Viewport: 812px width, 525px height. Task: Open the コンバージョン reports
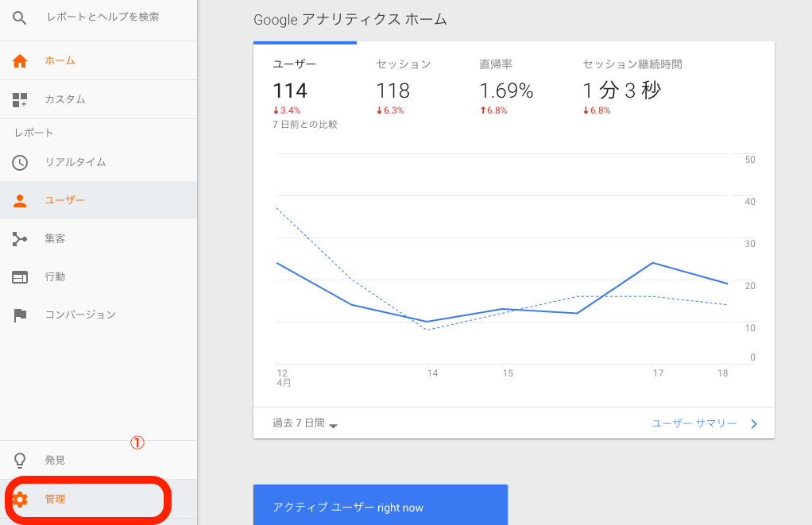tap(99, 315)
